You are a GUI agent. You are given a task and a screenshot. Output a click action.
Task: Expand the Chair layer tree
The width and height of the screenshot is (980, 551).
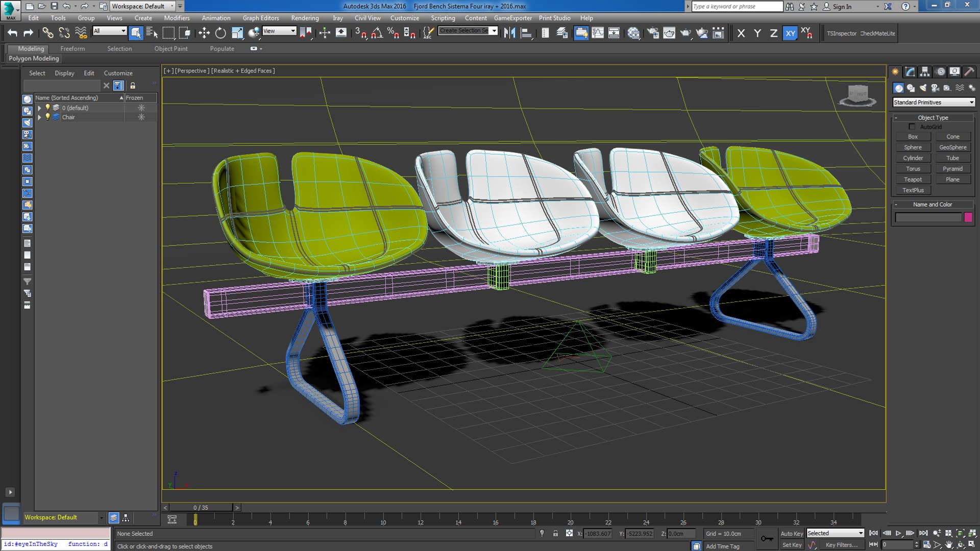[x=39, y=117]
